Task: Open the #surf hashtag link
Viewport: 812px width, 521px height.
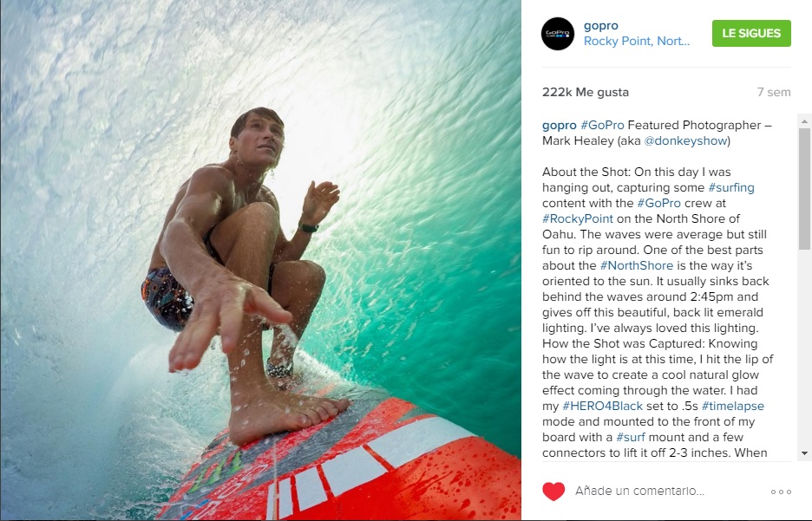Action: (x=630, y=437)
